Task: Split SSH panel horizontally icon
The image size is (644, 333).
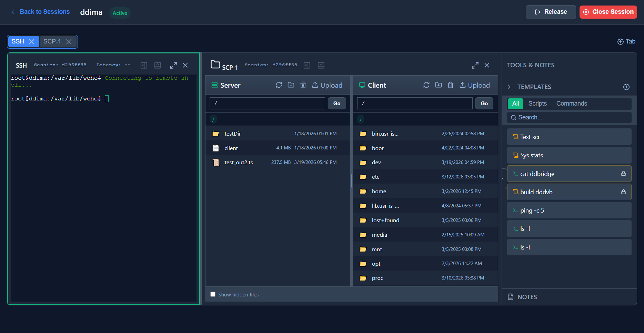Action: click(x=158, y=65)
